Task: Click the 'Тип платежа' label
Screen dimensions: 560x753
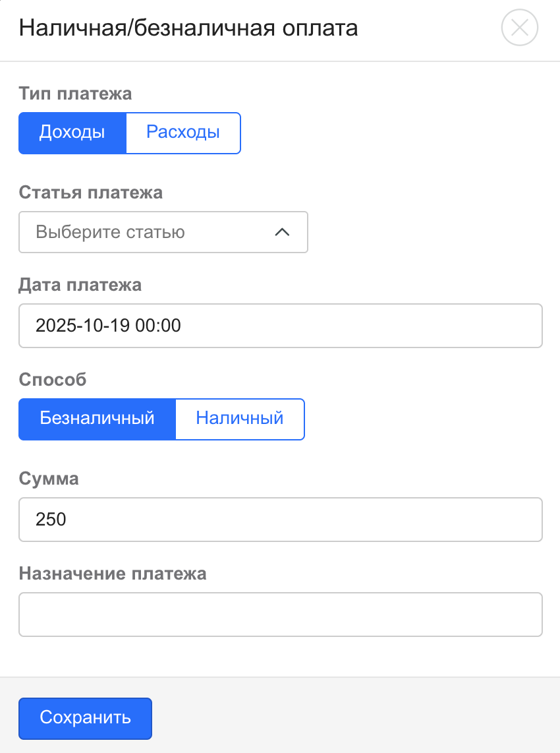Action: 75,94
